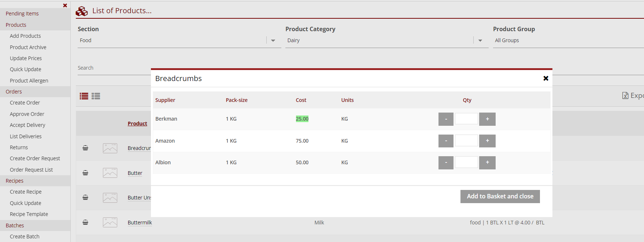The image size is (644, 242).
Task: Open the Buttermilk product link
Action: click(140, 223)
